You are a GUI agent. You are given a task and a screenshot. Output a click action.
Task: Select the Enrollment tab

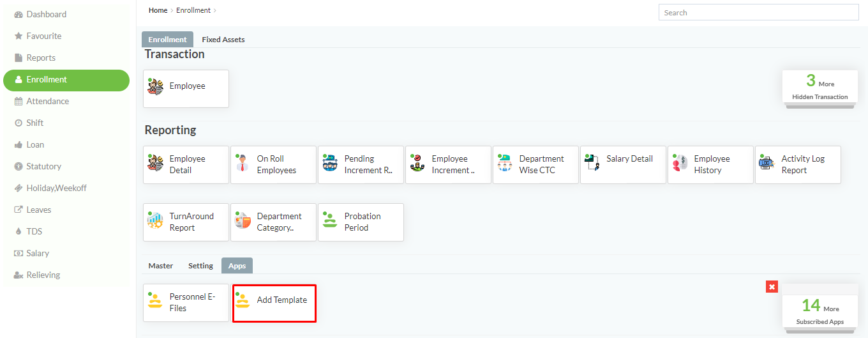[167, 40]
